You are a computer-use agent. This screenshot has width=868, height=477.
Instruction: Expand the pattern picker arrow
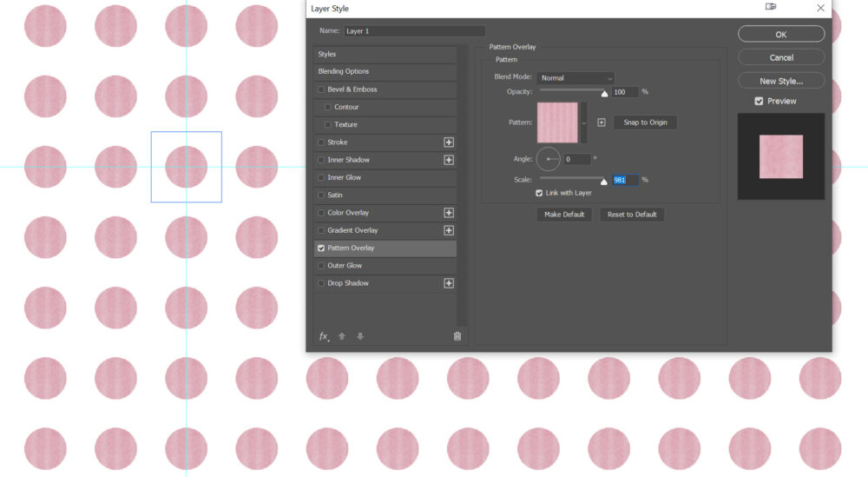coord(583,123)
